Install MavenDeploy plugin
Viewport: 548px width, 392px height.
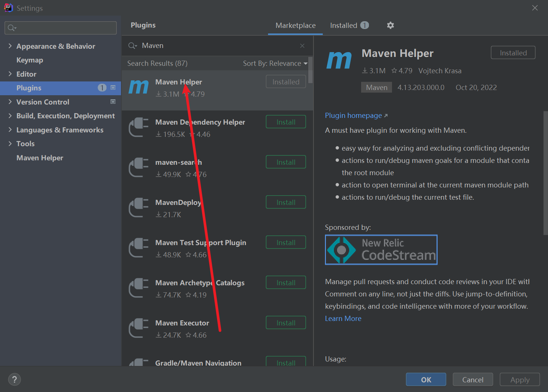[286, 202]
